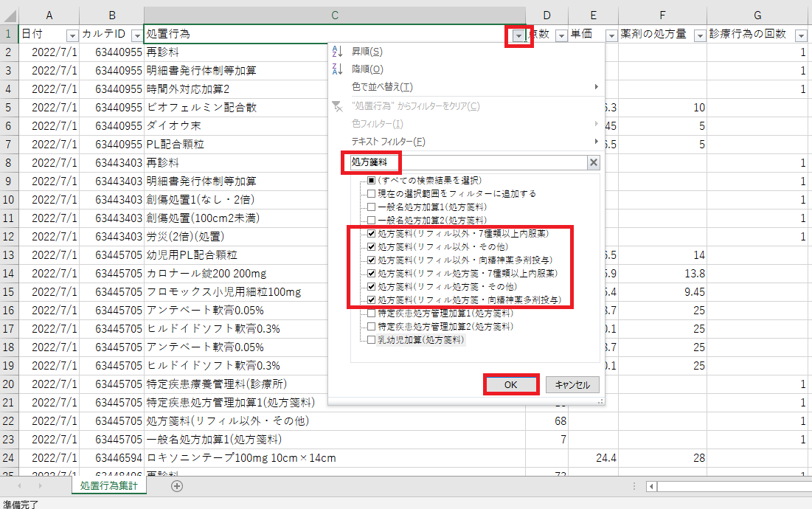The width and height of the screenshot is (812, 509).
Task: Check '特定疾患処方管理加算2(処方箋料)' in filter list
Action: 371,327
